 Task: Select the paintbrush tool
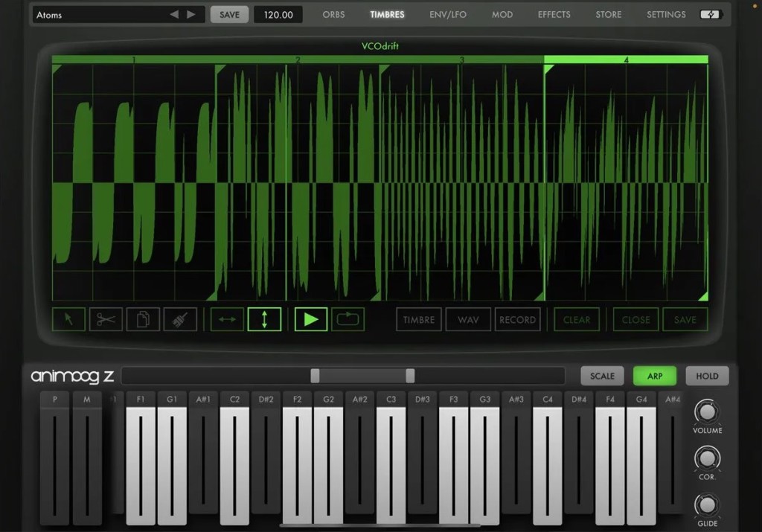(180, 319)
